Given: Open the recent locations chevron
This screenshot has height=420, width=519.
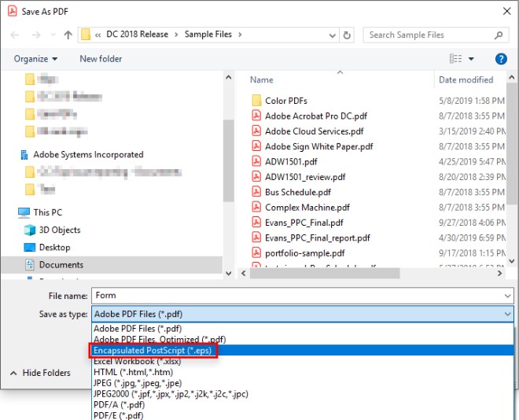Looking at the screenshot, I should 53,35.
